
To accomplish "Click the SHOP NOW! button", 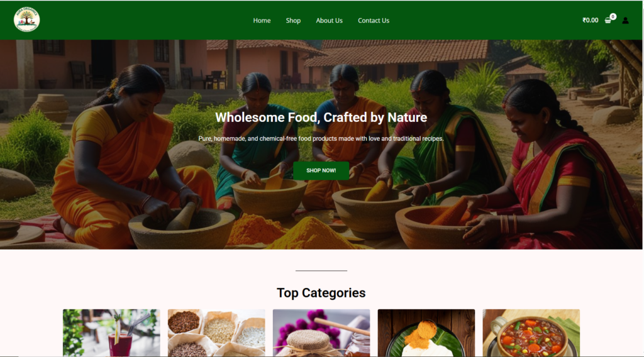I will [321, 170].
